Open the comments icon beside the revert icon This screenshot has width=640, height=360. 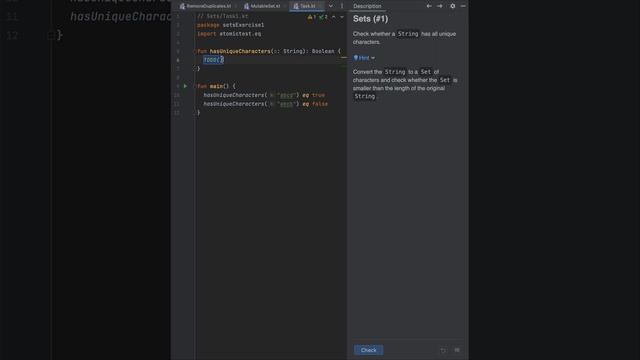tap(457, 350)
